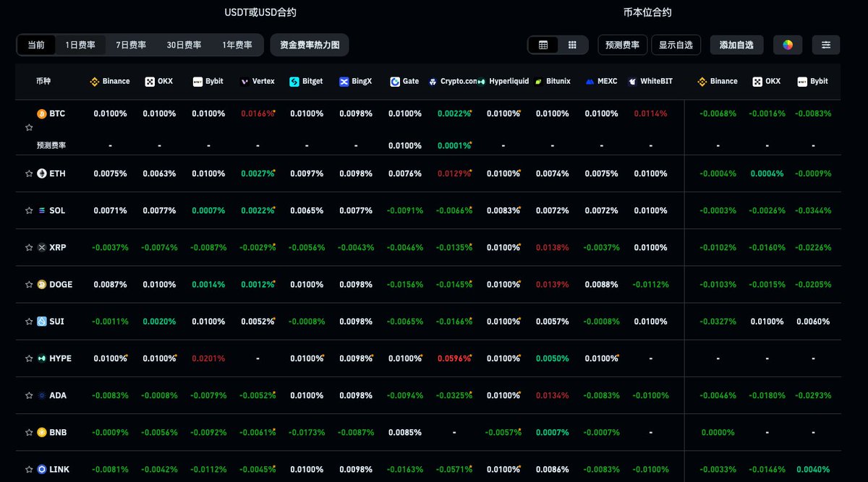
Task: Click the 币种 column header
Action: 44,82
